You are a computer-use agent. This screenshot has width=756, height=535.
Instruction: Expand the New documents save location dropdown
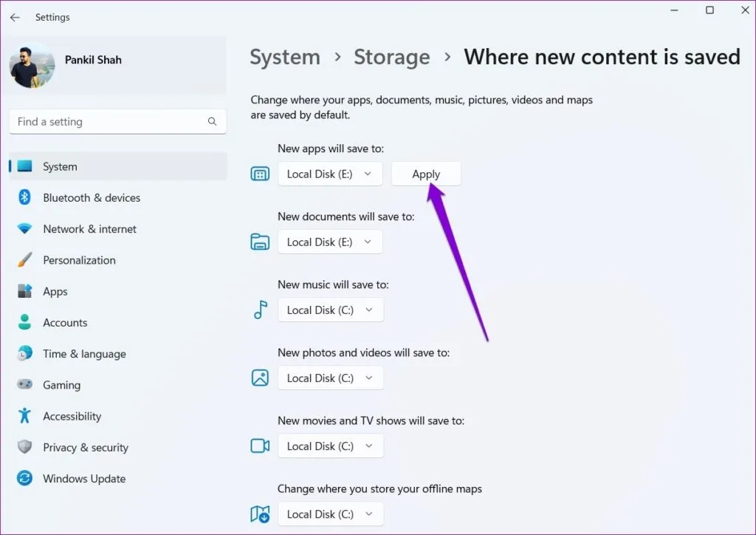(330, 242)
